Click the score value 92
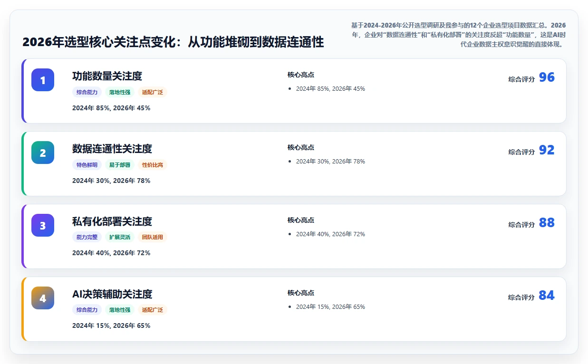 pyautogui.click(x=547, y=150)
